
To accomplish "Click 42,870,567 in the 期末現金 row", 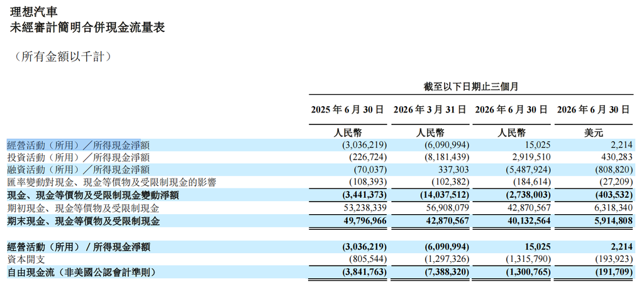I will click(x=448, y=222).
